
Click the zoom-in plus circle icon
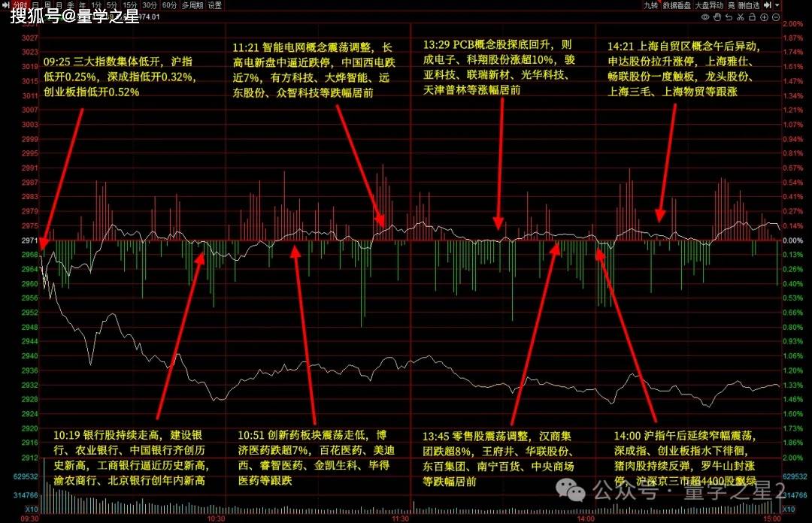(764, 17)
